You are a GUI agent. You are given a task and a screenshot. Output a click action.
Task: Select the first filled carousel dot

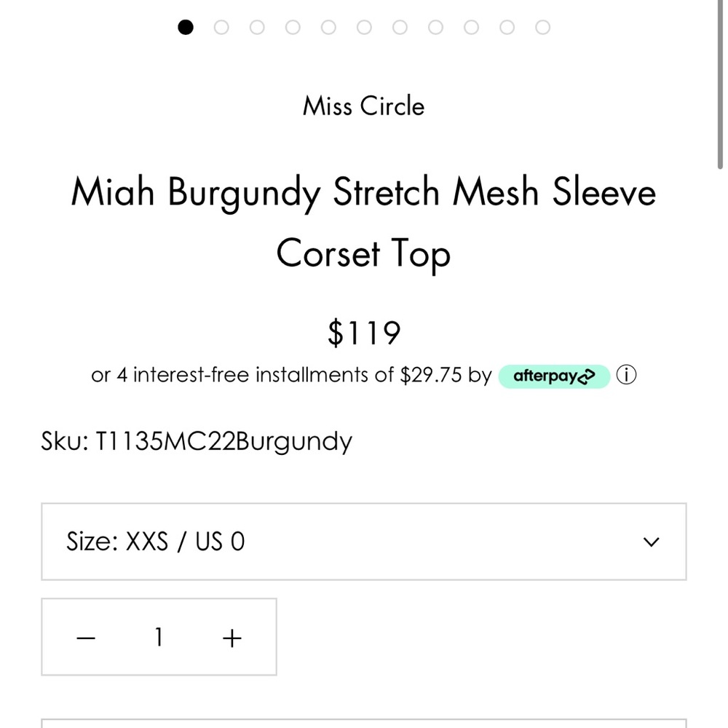click(186, 27)
